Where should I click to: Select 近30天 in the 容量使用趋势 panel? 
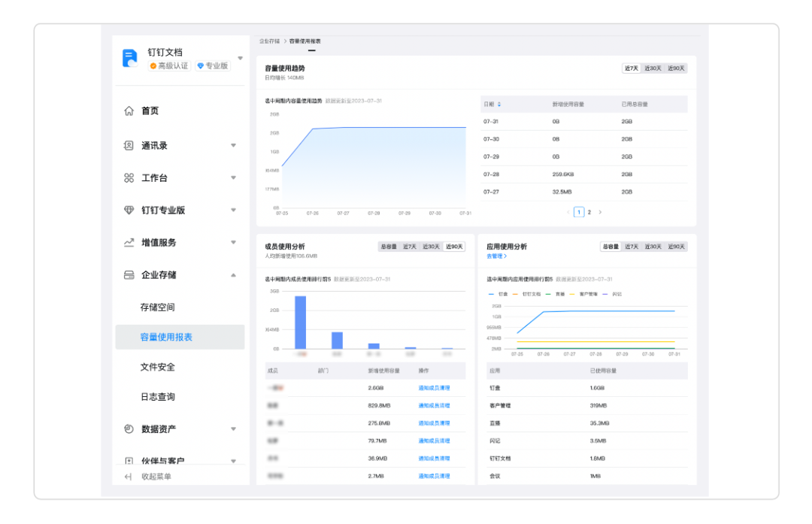(653, 68)
